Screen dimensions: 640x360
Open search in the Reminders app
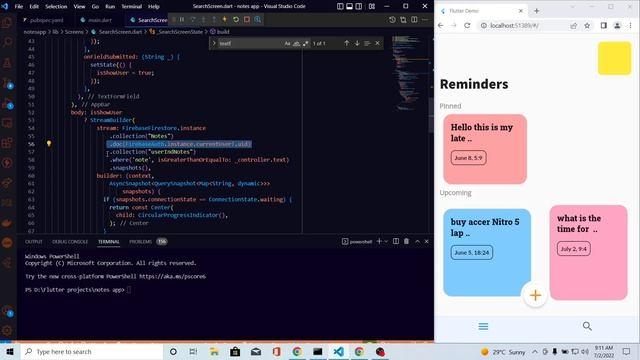coord(587,326)
